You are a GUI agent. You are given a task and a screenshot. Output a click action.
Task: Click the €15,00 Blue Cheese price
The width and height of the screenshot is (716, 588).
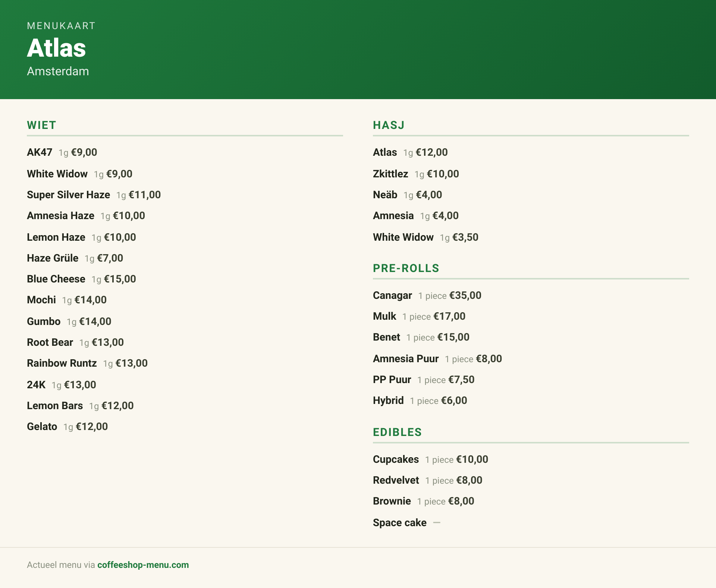pos(120,279)
